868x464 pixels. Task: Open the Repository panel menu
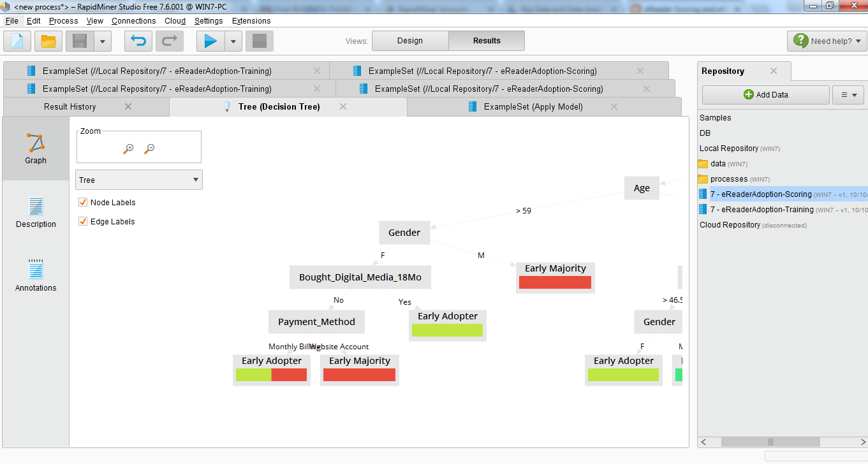[848, 94]
